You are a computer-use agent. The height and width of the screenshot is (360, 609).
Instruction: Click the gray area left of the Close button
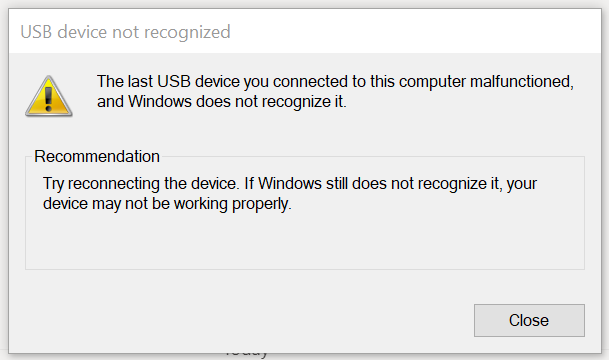[x=249, y=320]
